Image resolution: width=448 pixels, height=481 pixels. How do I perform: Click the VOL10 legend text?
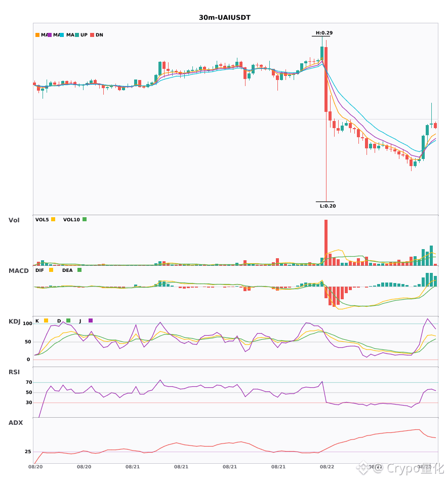(x=71, y=220)
